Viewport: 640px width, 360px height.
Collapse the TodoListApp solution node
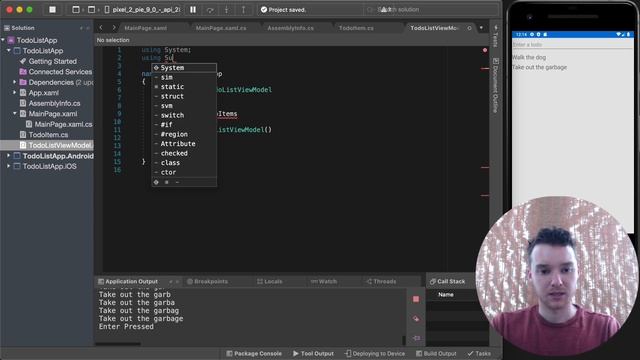[3, 40]
